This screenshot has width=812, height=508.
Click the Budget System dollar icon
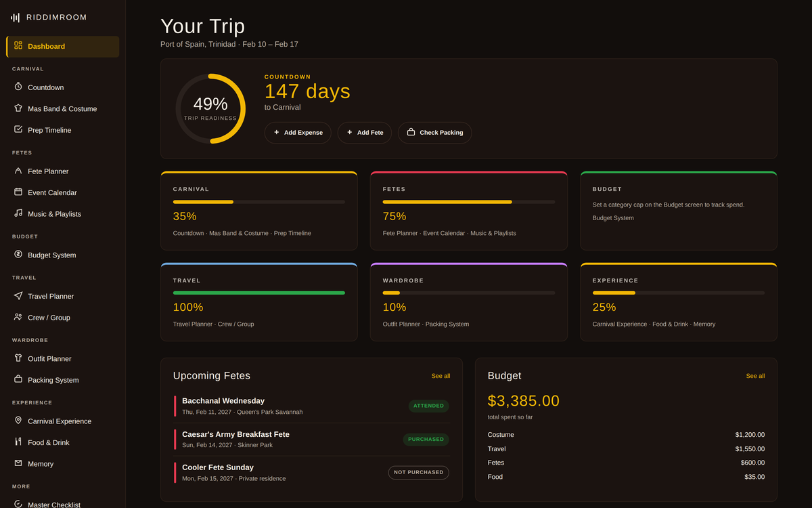click(18, 255)
